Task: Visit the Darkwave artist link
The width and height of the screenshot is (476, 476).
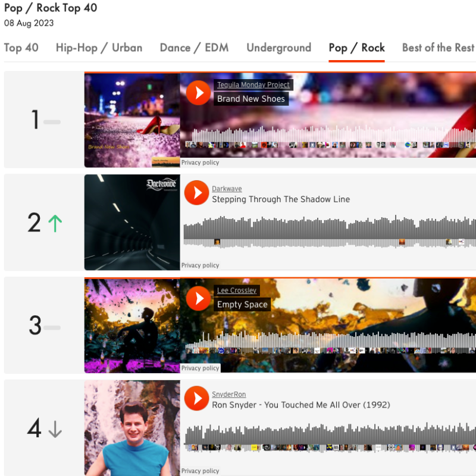Action: 227,189
